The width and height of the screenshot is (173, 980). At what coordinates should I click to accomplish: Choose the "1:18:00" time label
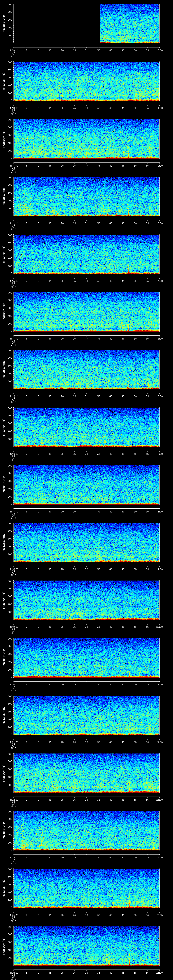pos(14,569)
